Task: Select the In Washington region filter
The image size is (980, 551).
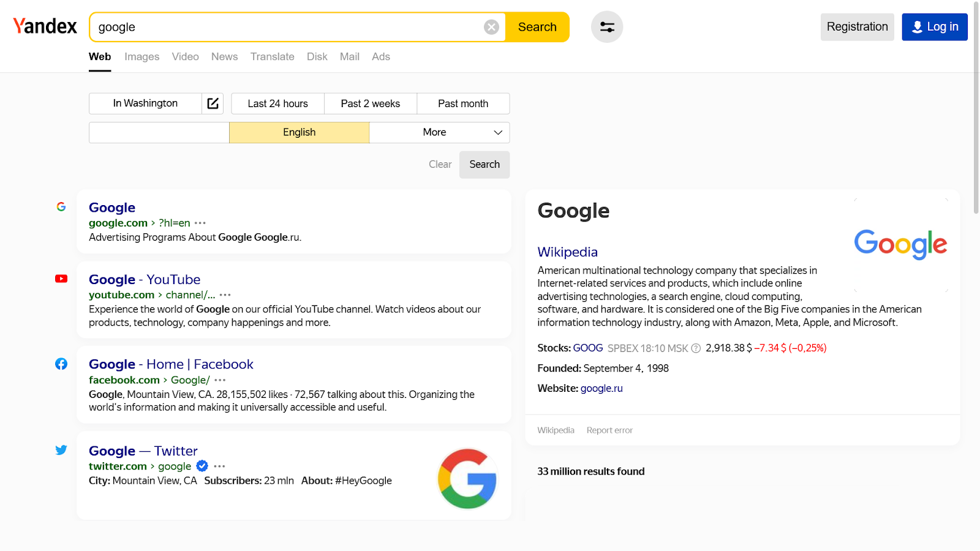Action: [145, 103]
